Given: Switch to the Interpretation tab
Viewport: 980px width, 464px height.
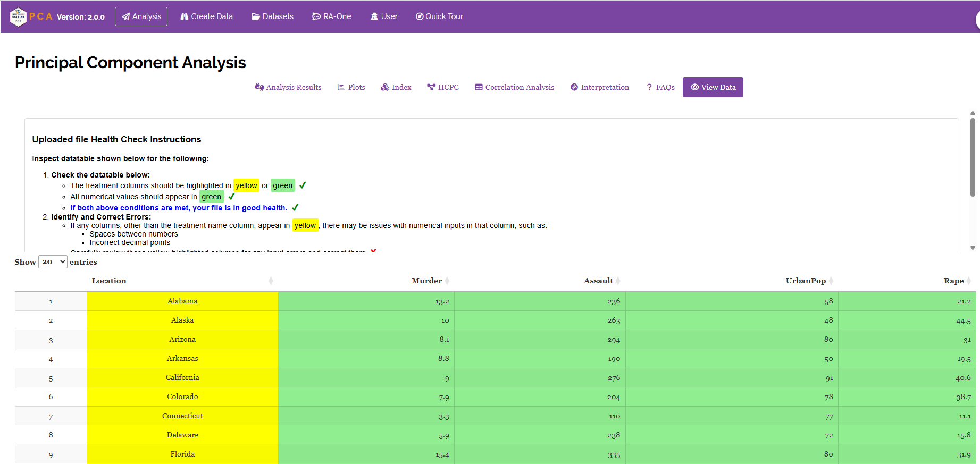Looking at the screenshot, I should click(x=600, y=87).
